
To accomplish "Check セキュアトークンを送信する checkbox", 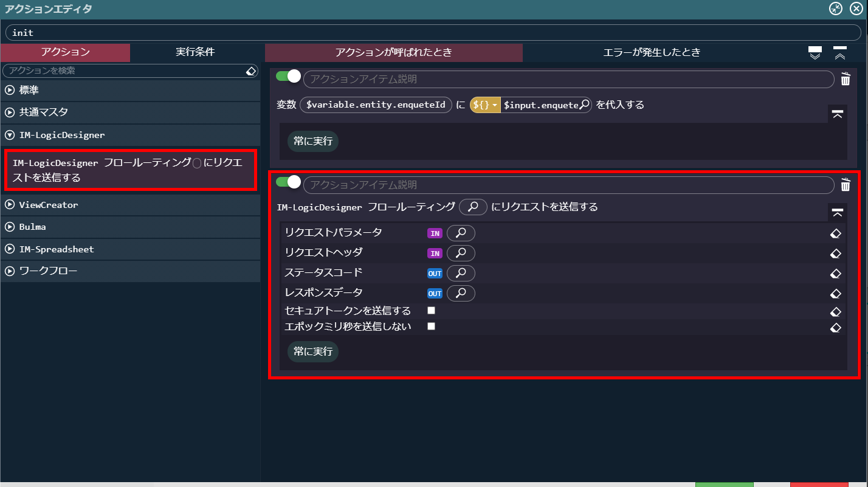I will pos(431,311).
